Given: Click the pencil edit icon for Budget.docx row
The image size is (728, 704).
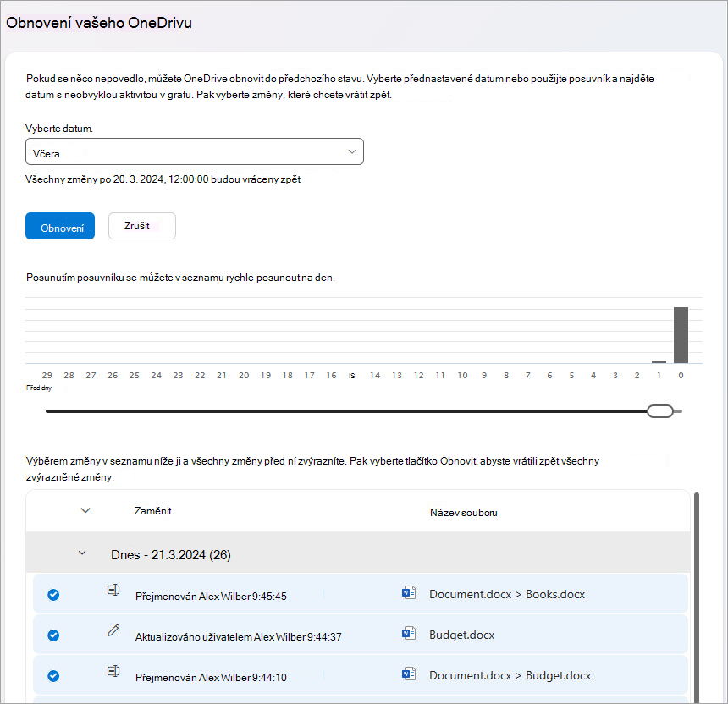Looking at the screenshot, I should pyautogui.click(x=113, y=630).
